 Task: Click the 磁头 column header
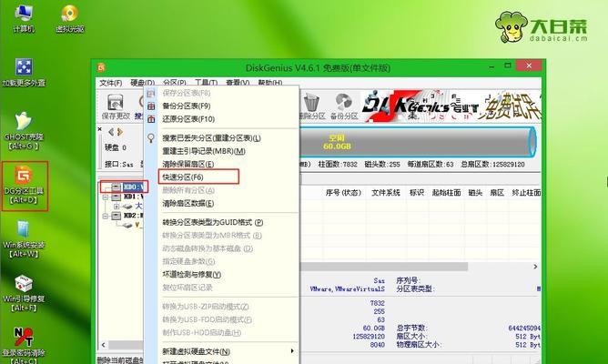(475, 193)
